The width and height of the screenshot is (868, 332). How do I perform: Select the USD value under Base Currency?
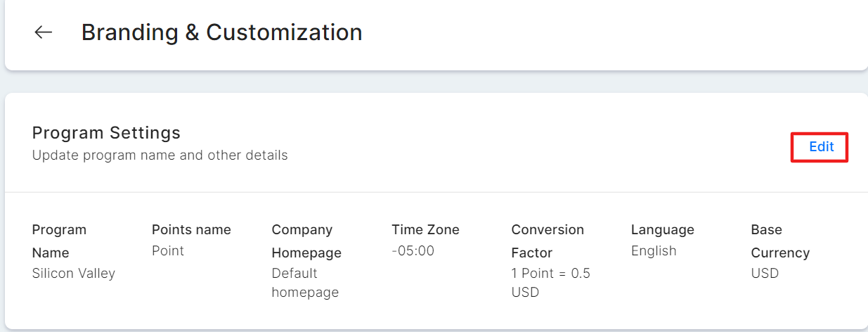point(765,274)
